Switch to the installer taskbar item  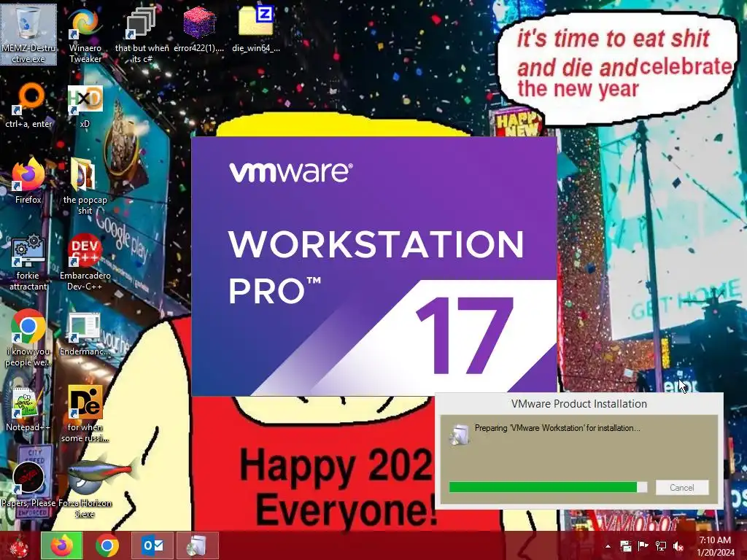pos(197,545)
